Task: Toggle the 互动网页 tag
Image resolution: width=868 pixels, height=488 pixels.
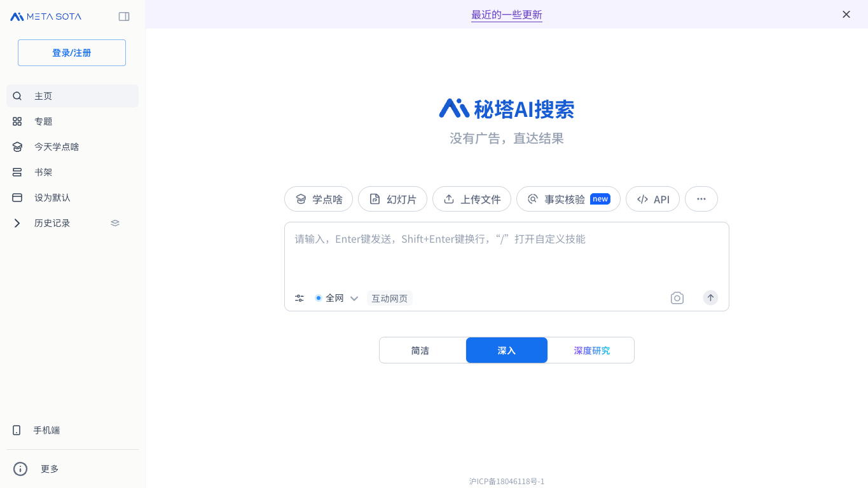Action: click(x=390, y=298)
